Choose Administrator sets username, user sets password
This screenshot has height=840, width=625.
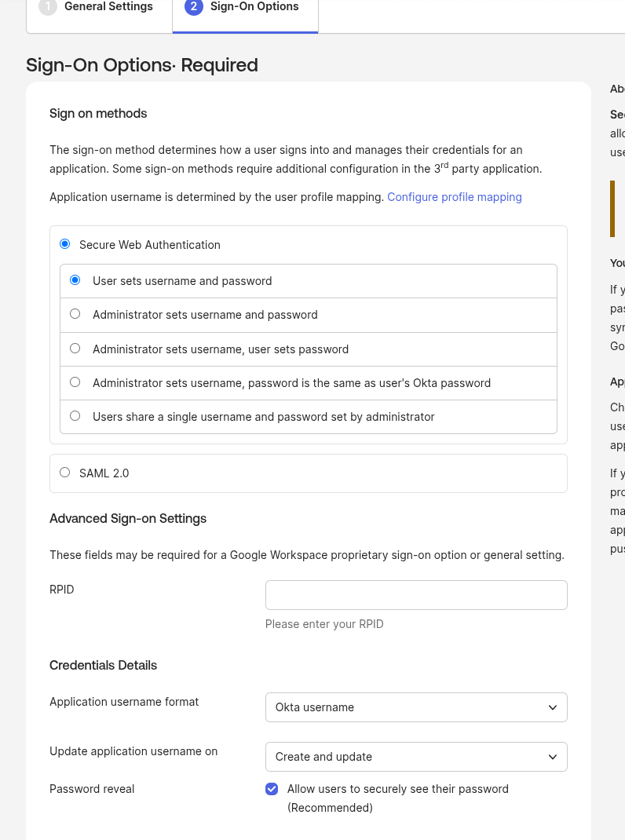point(75,349)
